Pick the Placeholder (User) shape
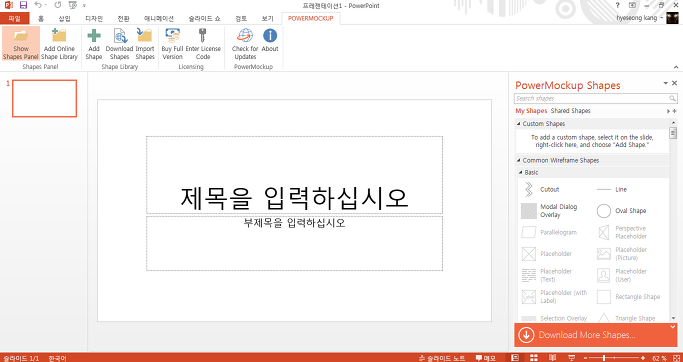683x362 pixels. (x=622, y=275)
